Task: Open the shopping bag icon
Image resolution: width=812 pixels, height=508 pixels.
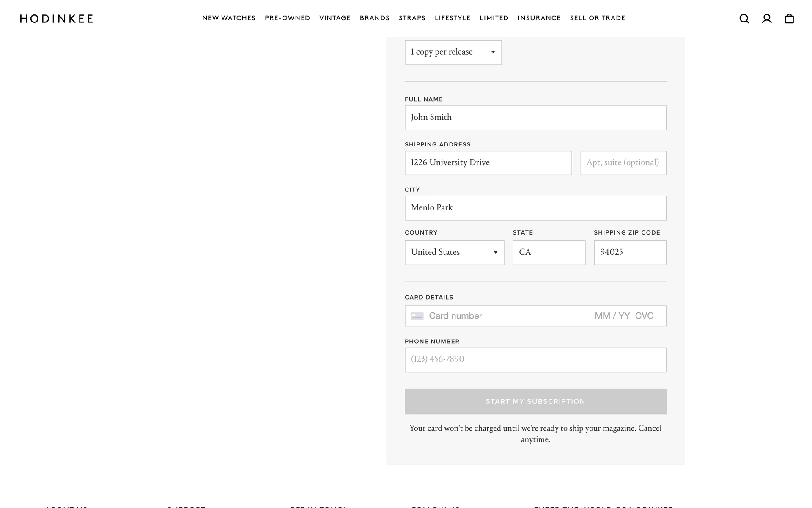Action: click(x=789, y=19)
